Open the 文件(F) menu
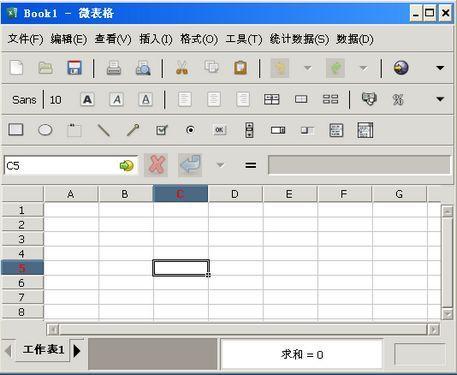This screenshot has height=375, width=457. click(x=25, y=39)
